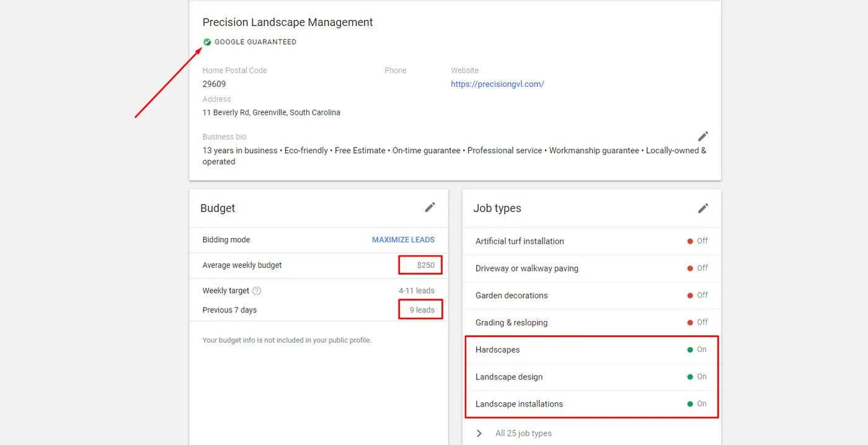Select the Landscape installations label
The image size is (868, 445).
pyautogui.click(x=520, y=404)
